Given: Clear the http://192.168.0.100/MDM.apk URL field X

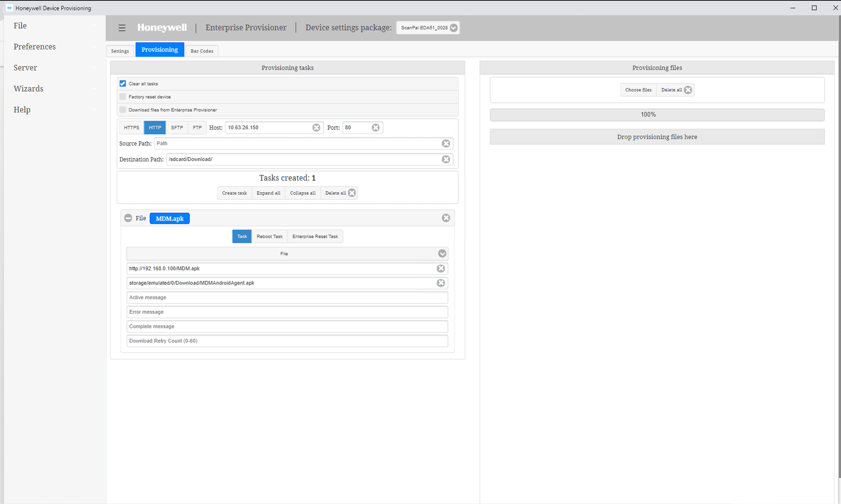Looking at the screenshot, I should (441, 268).
